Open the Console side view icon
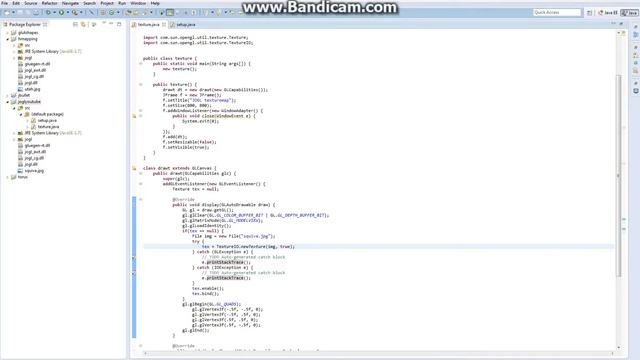This screenshot has width=640, height=360. coord(636,91)
